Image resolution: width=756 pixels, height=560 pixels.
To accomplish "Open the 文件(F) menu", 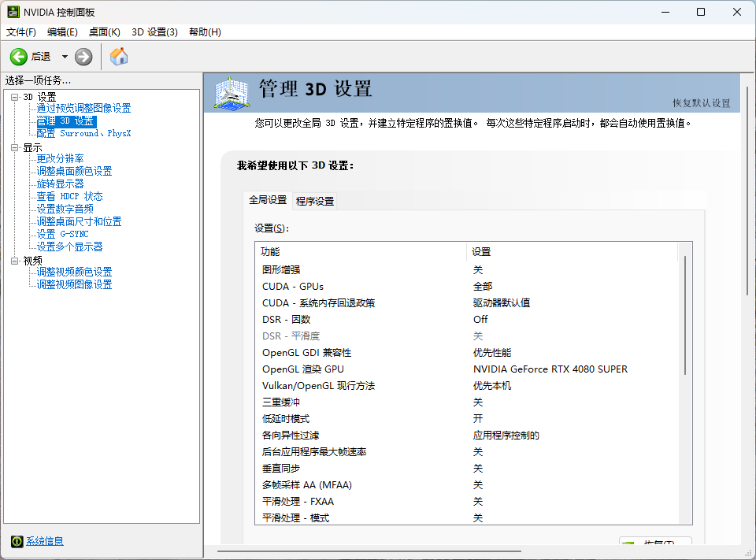I will pos(20,32).
